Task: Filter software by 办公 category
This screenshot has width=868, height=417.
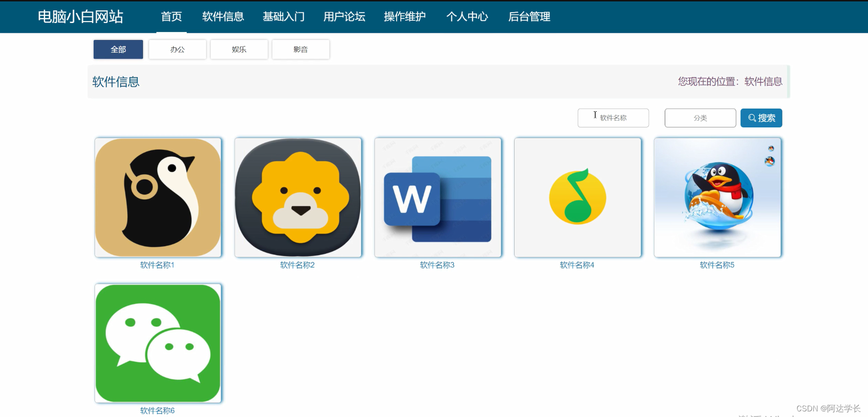Action: coord(177,49)
